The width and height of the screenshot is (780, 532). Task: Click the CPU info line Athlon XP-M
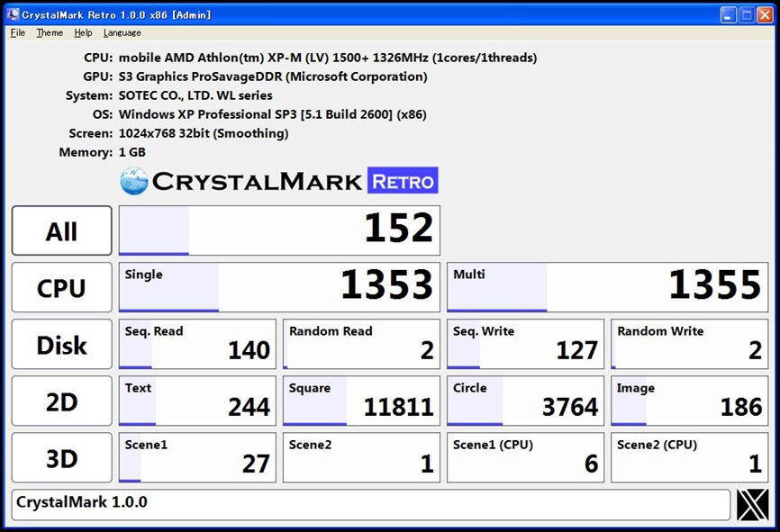[x=328, y=58]
